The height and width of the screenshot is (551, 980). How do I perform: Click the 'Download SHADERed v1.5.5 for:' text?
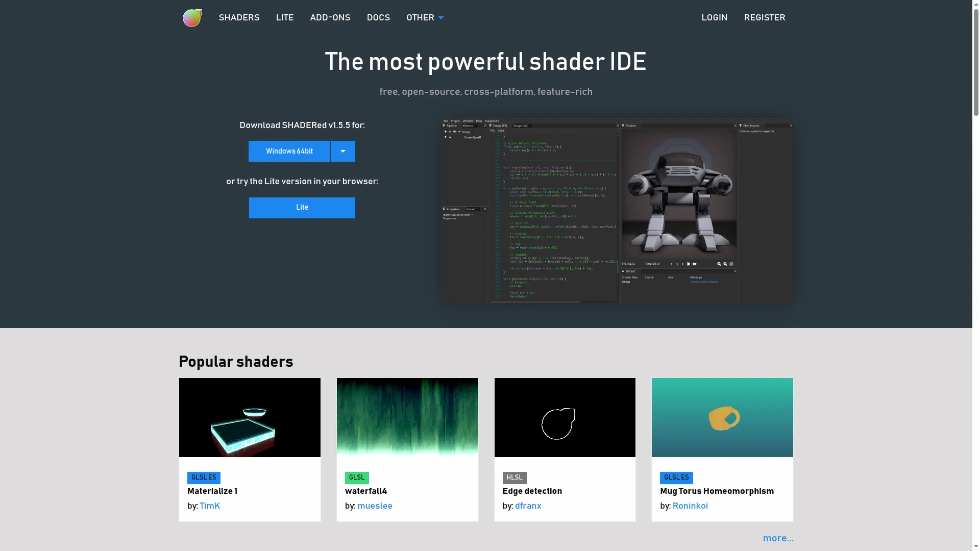[302, 126]
